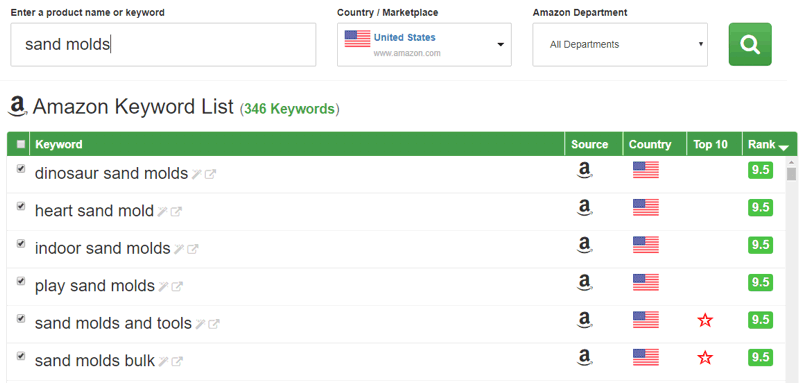Open external link icon for 'play sand molds'
800x383 pixels.
click(177, 287)
